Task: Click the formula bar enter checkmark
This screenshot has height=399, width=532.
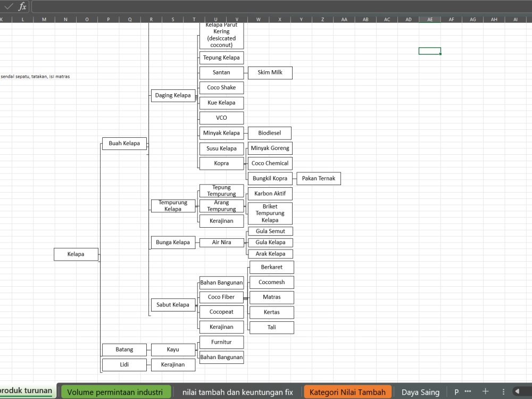Action: pos(9,6)
